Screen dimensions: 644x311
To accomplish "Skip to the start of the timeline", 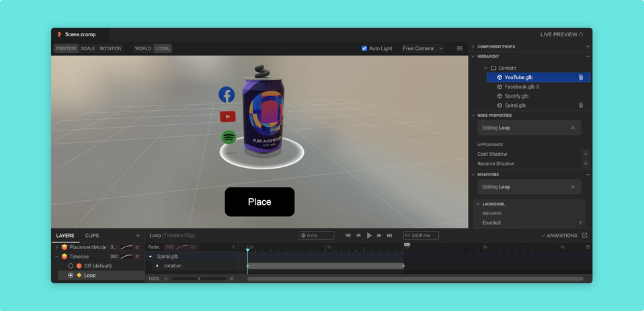I will coord(348,236).
